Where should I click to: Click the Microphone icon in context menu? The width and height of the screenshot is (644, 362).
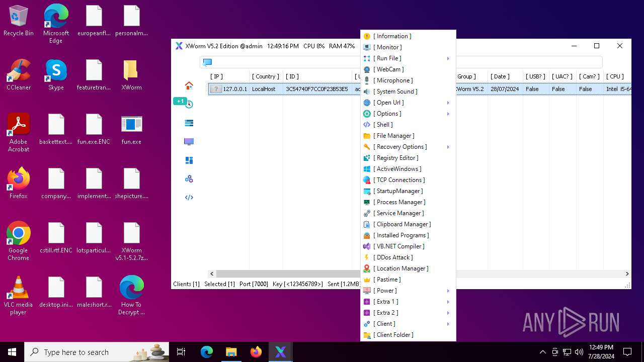coord(367,80)
